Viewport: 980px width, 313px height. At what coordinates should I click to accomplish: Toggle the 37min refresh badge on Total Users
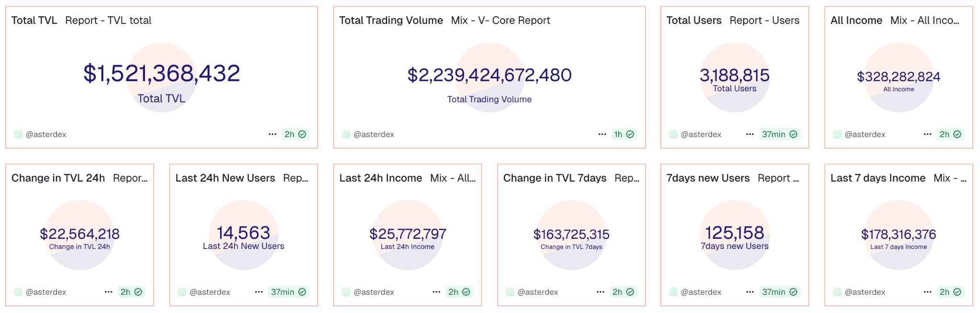(775, 134)
